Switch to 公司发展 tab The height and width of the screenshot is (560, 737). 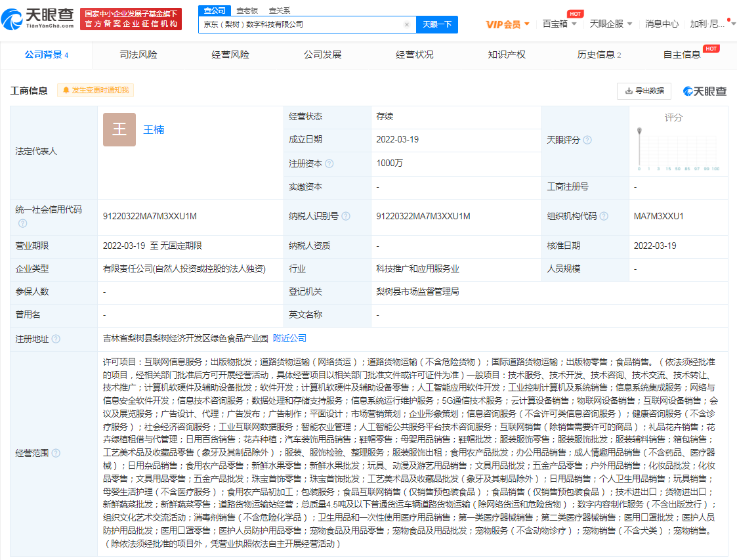tap(322, 55)
